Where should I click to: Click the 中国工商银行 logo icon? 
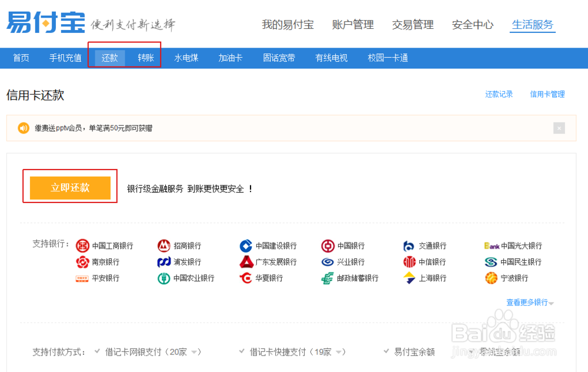[82, 246]
